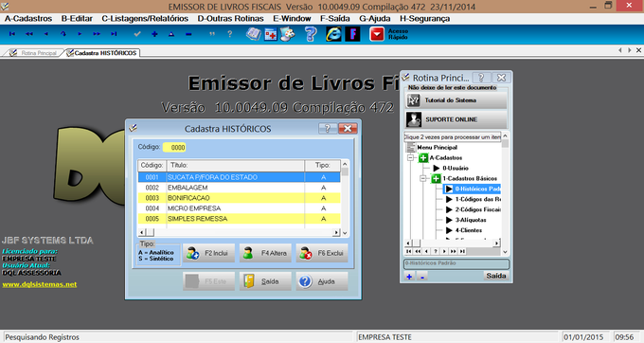
Task: Open Tutorial do Sistema
Action: pos(456,100)
